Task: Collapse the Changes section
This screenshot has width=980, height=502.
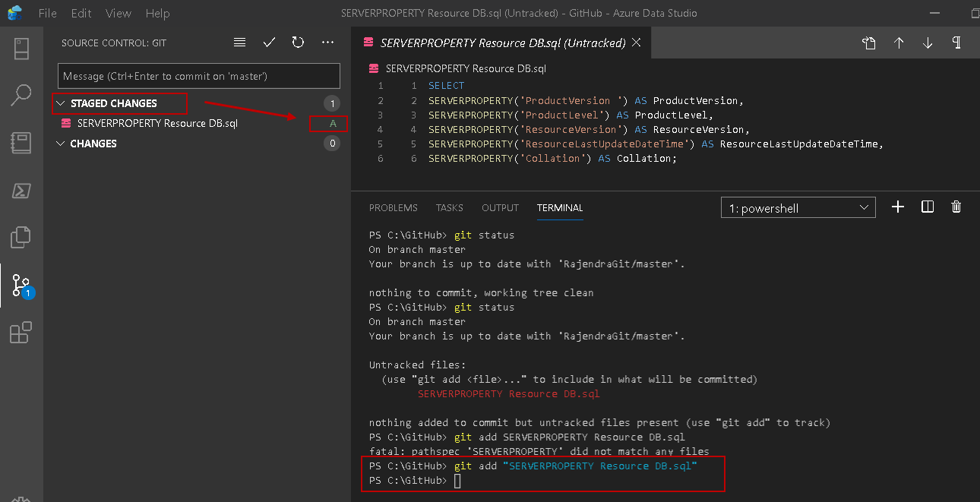Action: tap(62, 144)
